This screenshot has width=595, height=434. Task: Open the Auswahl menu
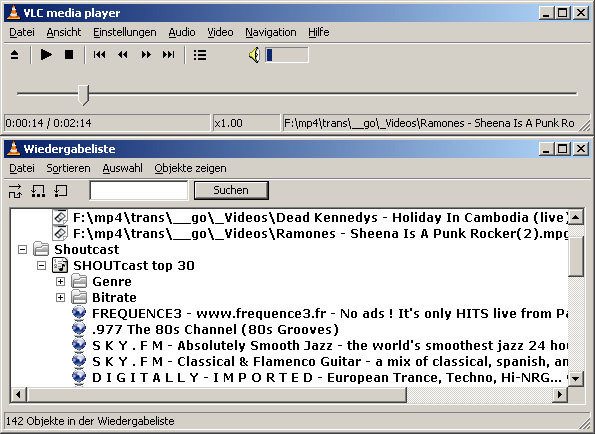tap(123, 168)
